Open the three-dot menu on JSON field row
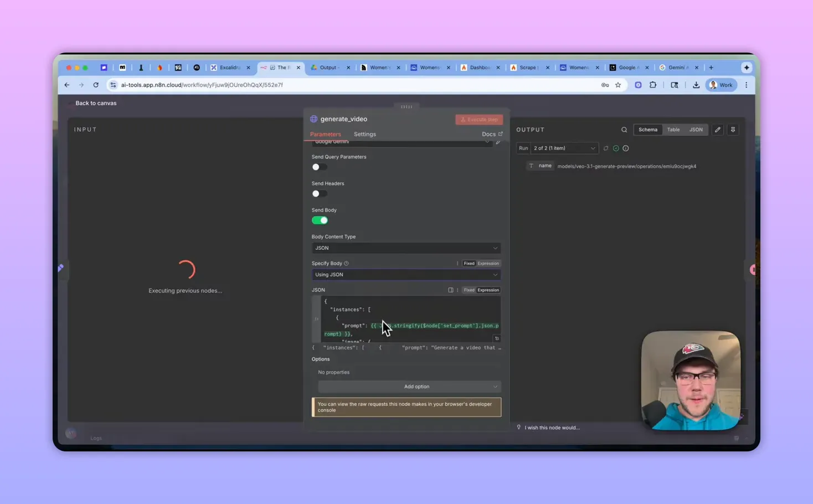This screenshot has height=504, width=813. click(457, 290)
